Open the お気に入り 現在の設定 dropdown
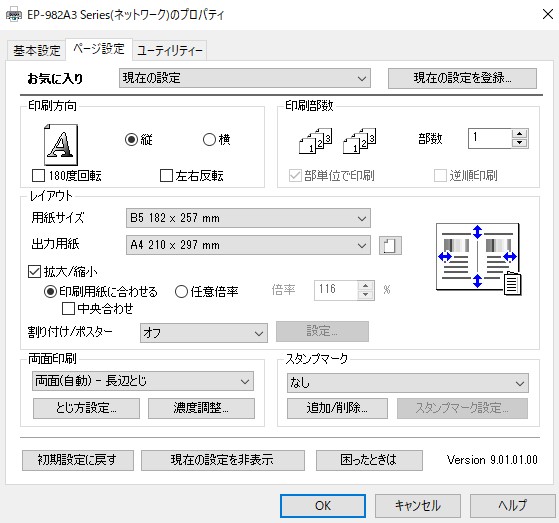The width and height of the screenshot is (559, 523). [245, 78]
